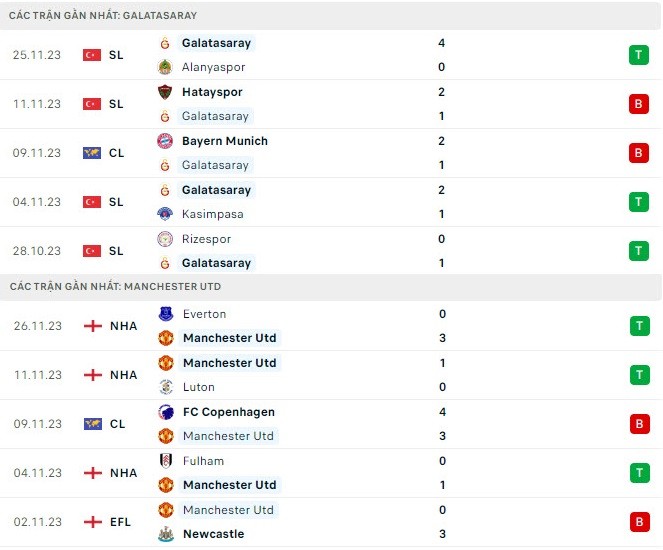The image size is (663, 550).
Task: Open the Everton team link
Action: [x=204, y=314]
